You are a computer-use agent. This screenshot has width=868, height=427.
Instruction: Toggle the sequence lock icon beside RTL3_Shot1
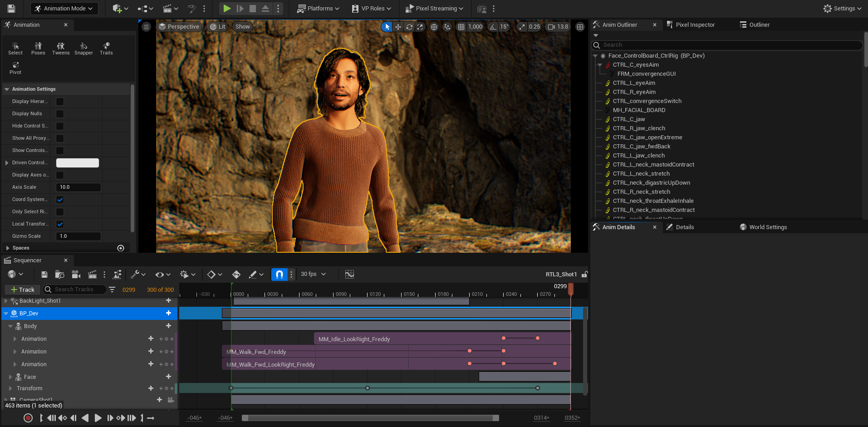click(584, 274)
